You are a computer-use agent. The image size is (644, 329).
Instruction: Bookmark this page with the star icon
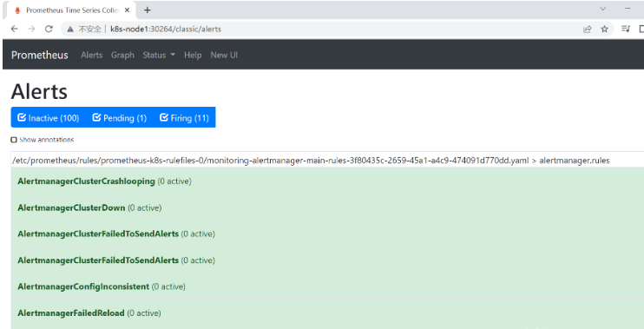[x=604, y=29]
